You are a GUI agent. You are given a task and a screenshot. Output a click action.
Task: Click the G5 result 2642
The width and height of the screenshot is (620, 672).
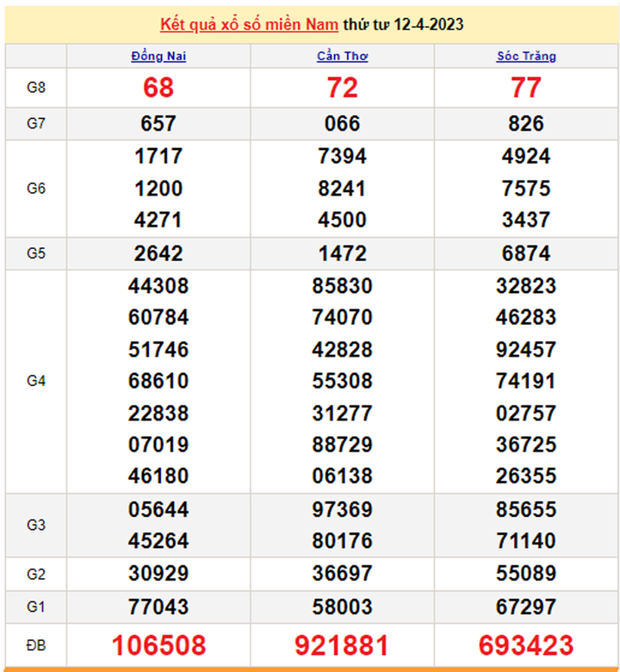158,254
